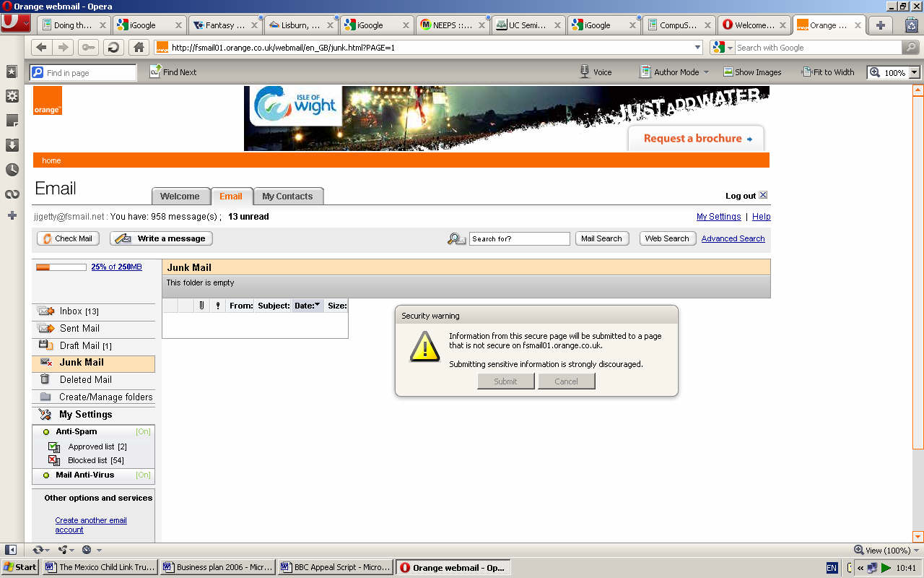Open the 100% zoom level dropdown

[915, 72]
